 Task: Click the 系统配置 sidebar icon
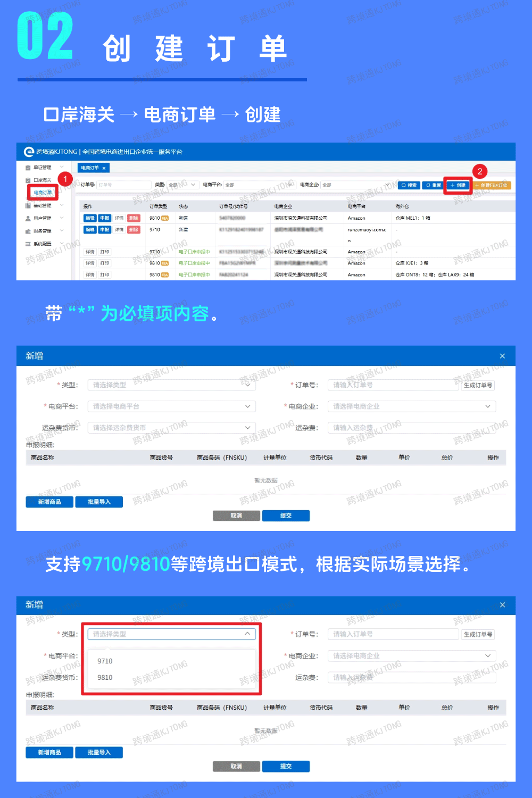(28, 244)
